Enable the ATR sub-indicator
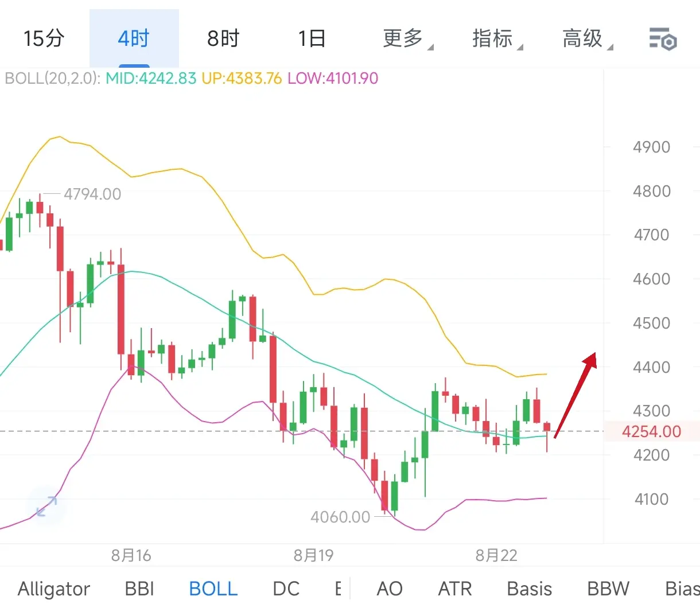Viewport: 700px width, 608px height. coord(455,588)
